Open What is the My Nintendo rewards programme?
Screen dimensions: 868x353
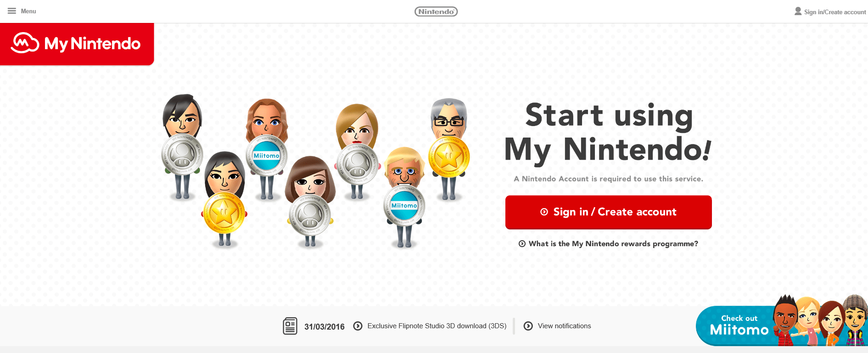pos(613,244)
